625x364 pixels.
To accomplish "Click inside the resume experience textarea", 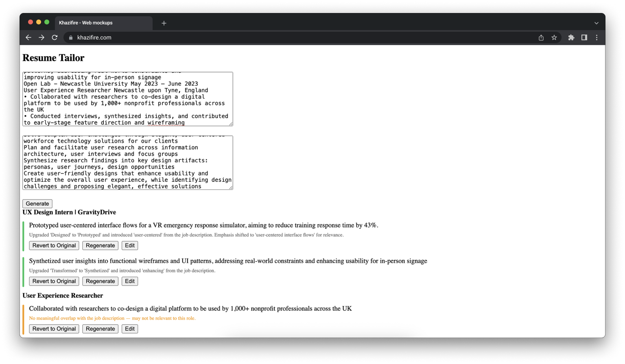I will (x=127, y=99).
